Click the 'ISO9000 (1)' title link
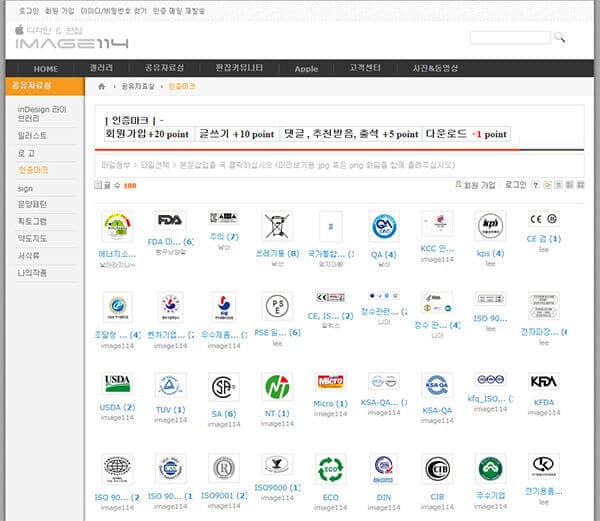Viewport: 600px width, 521px height. [x=277, y=488]
